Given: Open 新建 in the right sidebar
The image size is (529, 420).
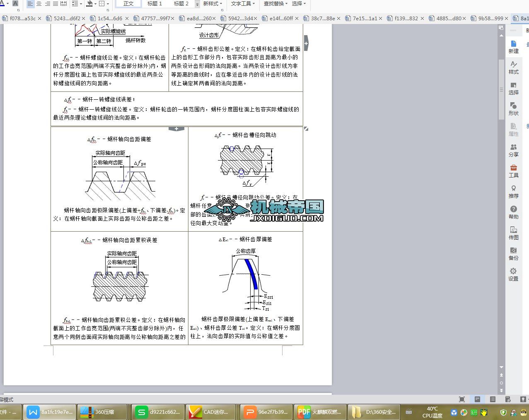Looking at the screenshot, I should pos(513,47).
